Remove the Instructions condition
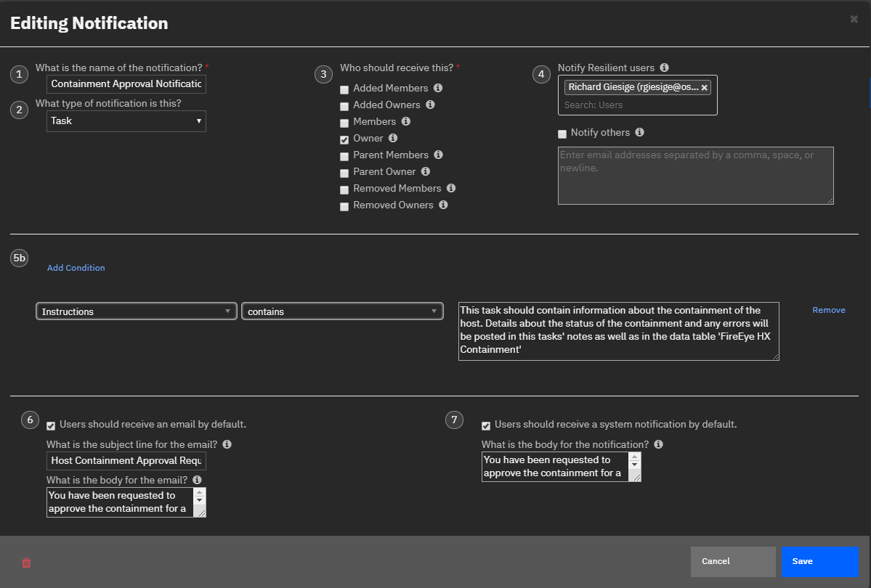Screen dimensions: 871x588 tap(828, 310)
